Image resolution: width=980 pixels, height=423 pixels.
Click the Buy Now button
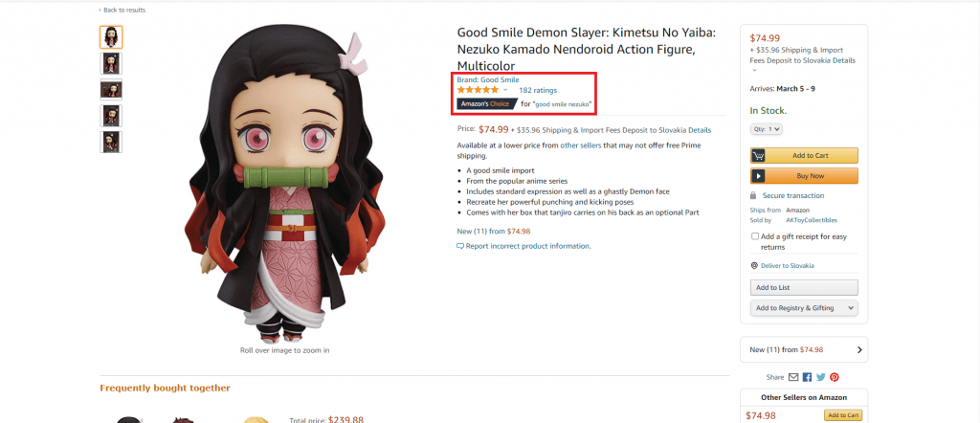click(804, 176)
